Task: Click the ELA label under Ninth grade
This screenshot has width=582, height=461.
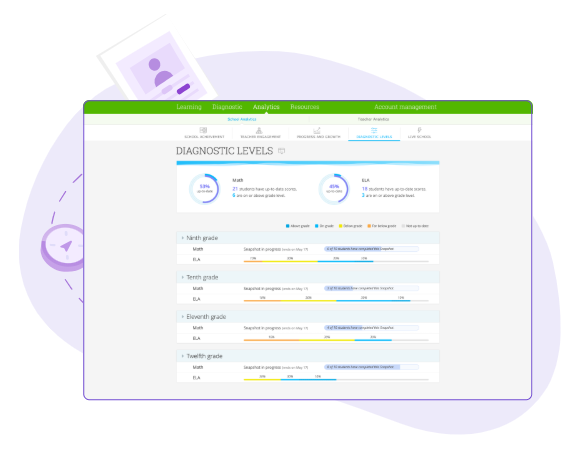Action: point(196,259)
